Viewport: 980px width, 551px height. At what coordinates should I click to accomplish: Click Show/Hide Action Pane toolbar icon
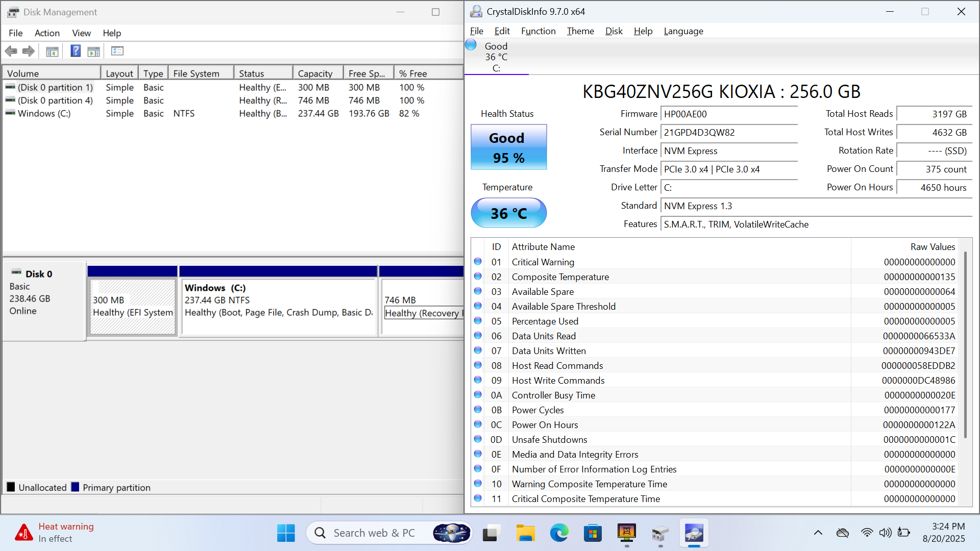click(x=94, y=51)
